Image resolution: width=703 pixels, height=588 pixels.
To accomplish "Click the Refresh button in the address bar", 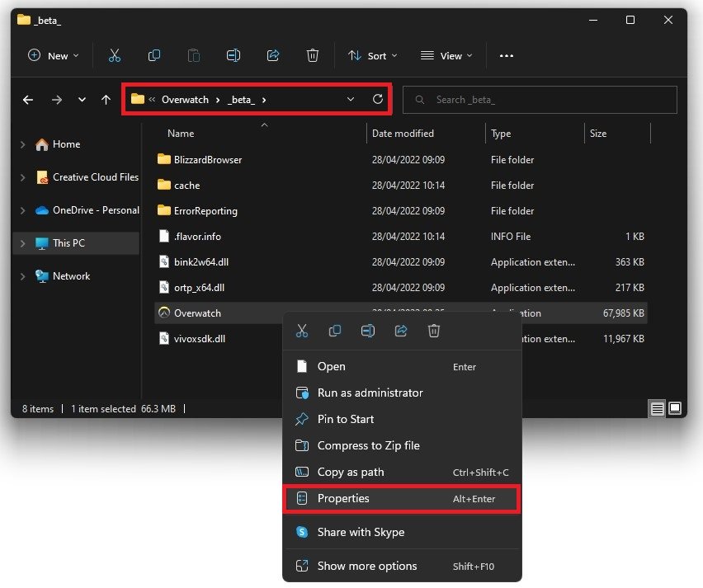I will click(378, 99).
